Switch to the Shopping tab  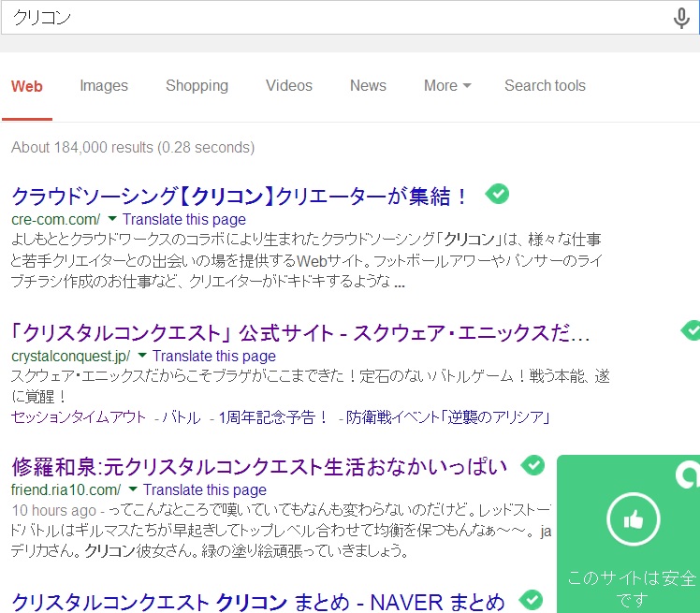pos(197,86)
